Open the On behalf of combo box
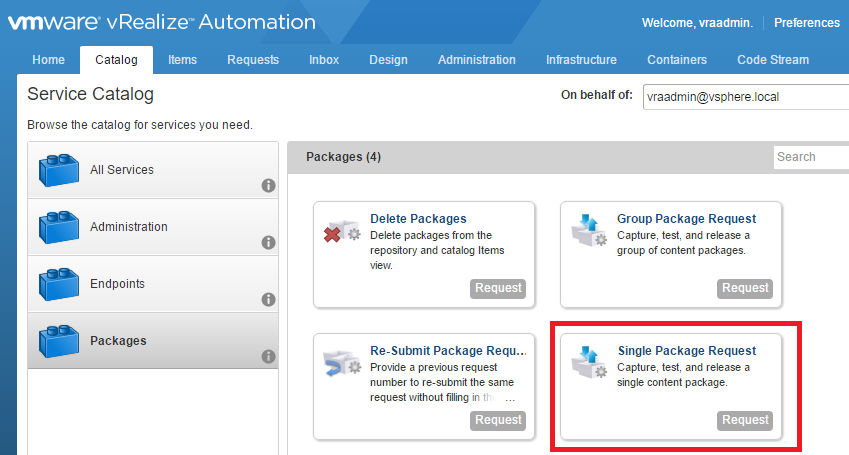Image resolution: width=849 pixels, height=455 pixels. 745,97
